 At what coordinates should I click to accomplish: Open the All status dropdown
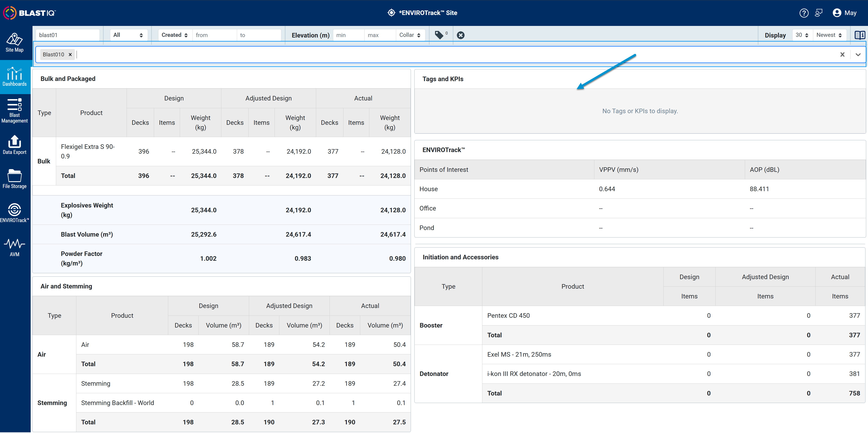pos(128,35)
